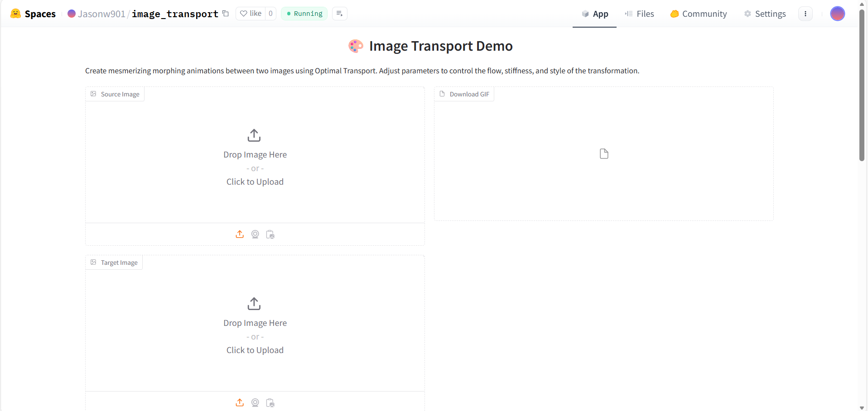The width and height of the screenshot is (868, 411).
Task: Copy the space name to clipboard
Action: coord(226,14)
